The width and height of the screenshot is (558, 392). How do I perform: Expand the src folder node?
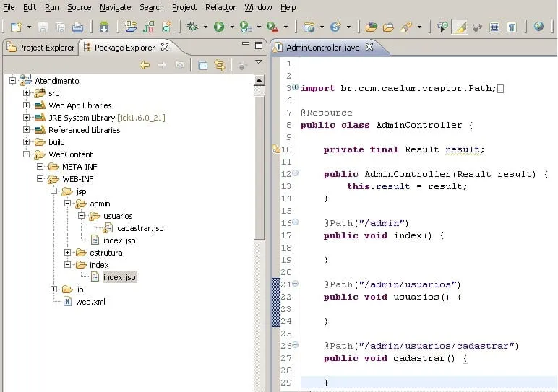[x=27, y=93]
